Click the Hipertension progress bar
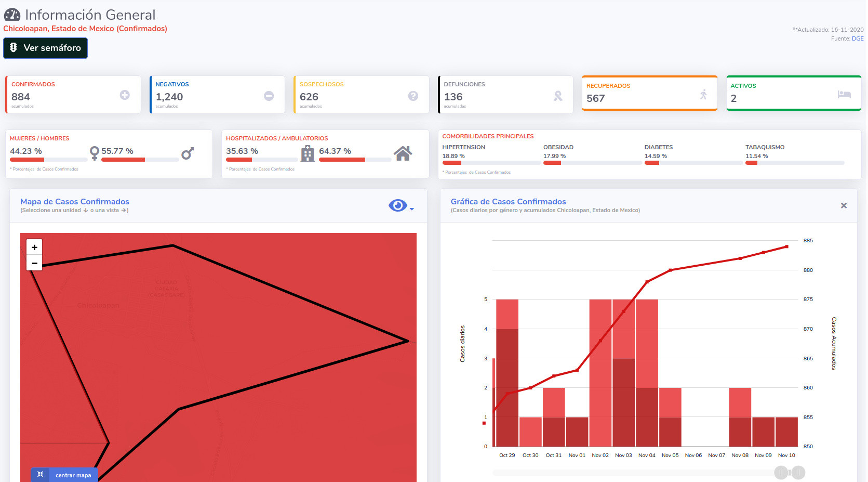The width and height of the screenshot is (868, 482). [x=491, y=163]
